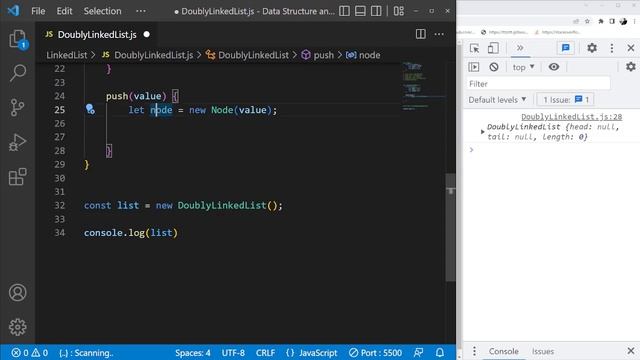This screenshot has height=360, width=640.
Task: Open DevTools customize three-dot menu
Action: 611,48
